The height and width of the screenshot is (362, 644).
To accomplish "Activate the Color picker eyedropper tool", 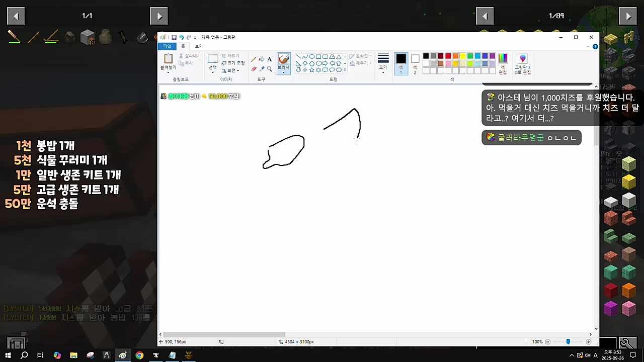I will tap(262, 69).
